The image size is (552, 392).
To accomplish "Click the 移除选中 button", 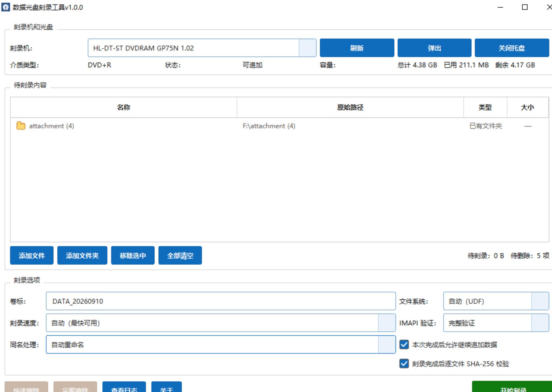I will 133,255.
